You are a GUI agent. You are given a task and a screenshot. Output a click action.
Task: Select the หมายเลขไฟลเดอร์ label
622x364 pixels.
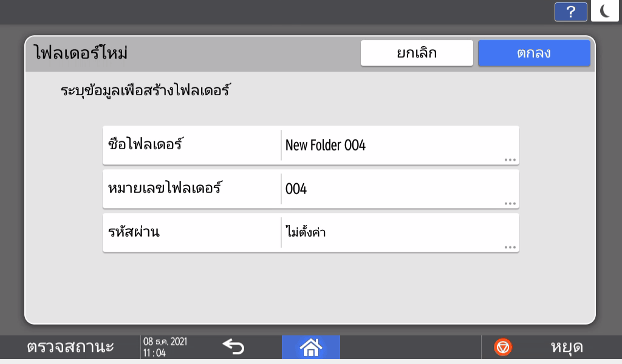tap(163, 189)
